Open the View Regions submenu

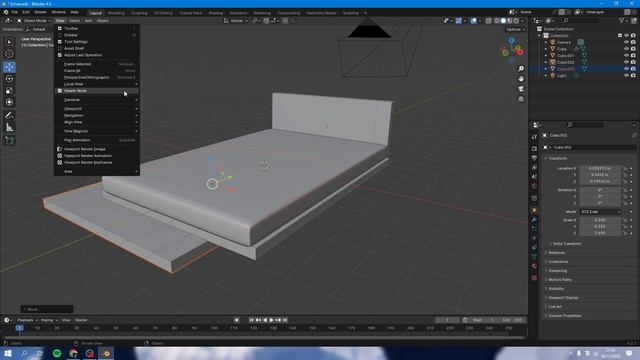[97, 131]
